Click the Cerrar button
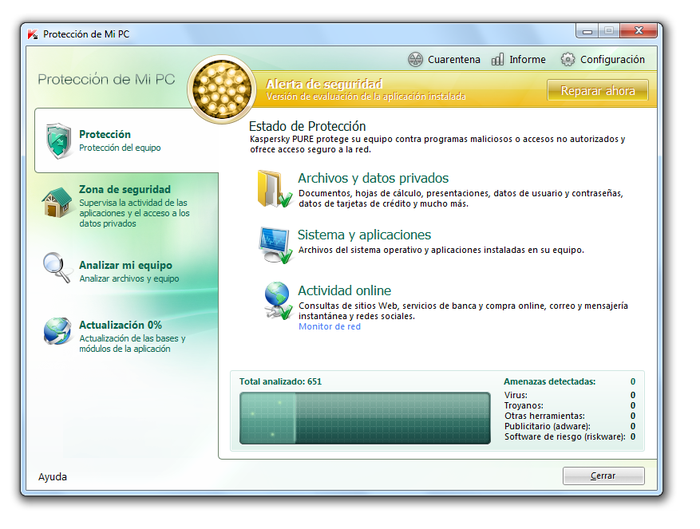Screen dimensions: 700x529 [603, 476]
